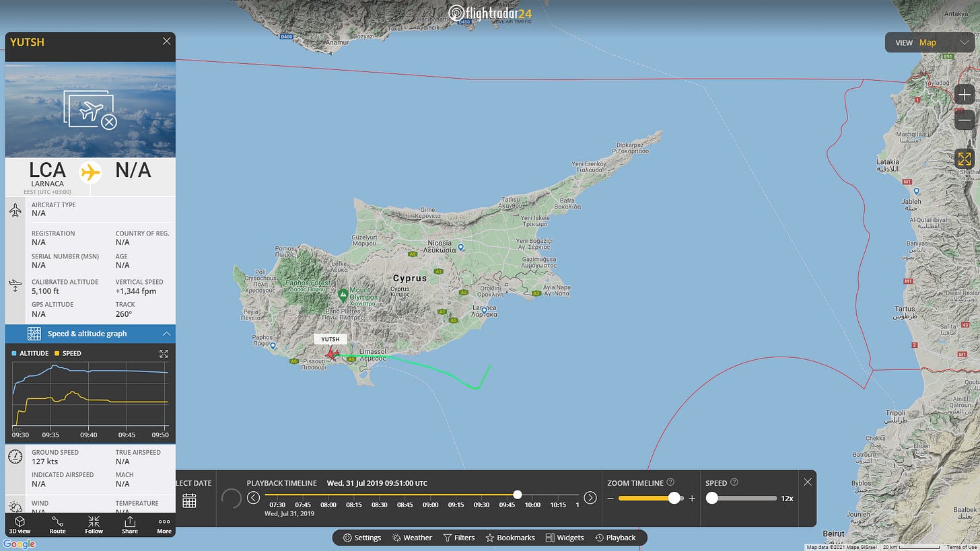980x551 pixels.
Task: Click the playback Speed slider handle
Action: click(x=711, y=498)
